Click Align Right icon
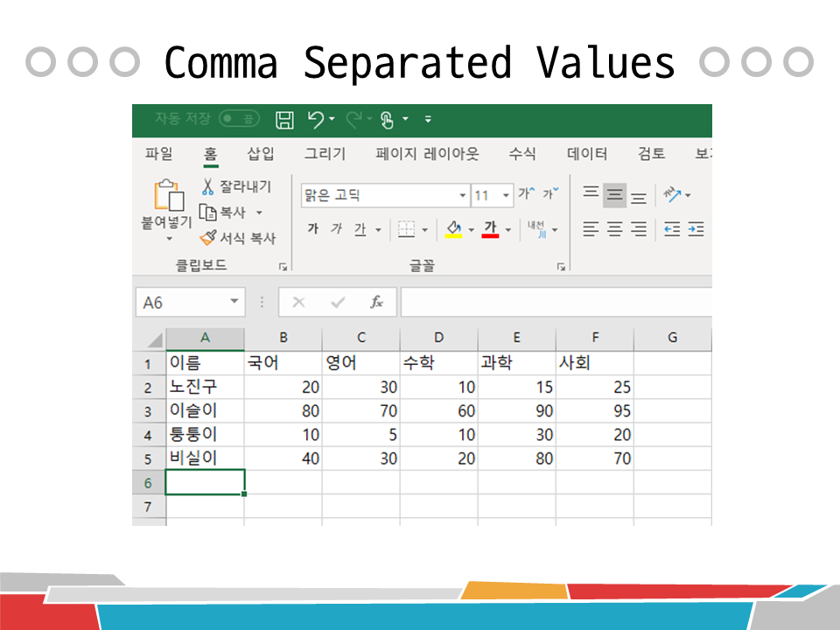 pyautogui.click(x=638, y=229)
